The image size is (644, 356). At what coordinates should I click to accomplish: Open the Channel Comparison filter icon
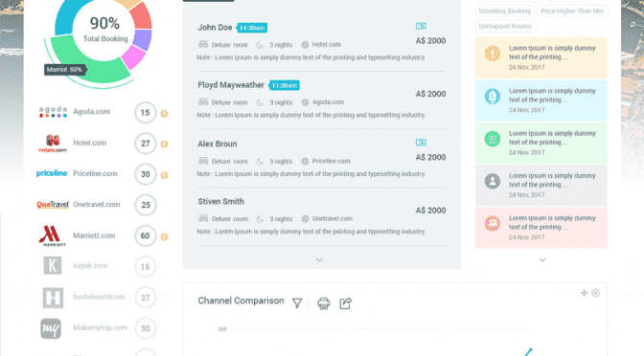[x=297, y=303]
